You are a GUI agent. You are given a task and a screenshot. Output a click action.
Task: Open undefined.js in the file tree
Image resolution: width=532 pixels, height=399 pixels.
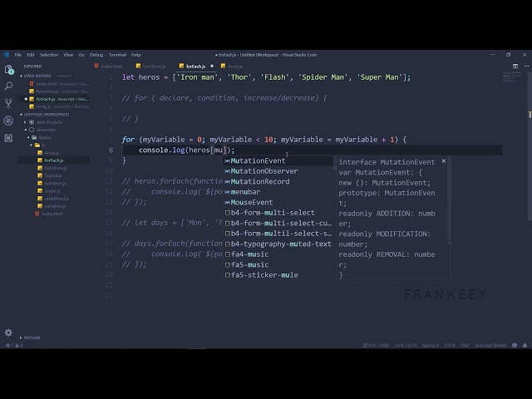[x=57, y=199]
